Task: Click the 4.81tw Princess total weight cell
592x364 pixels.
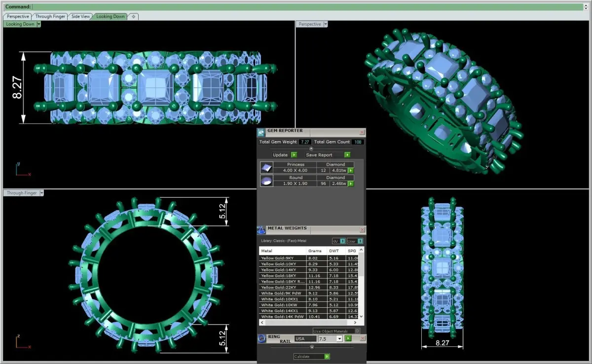Action: [x=338, y=171]
